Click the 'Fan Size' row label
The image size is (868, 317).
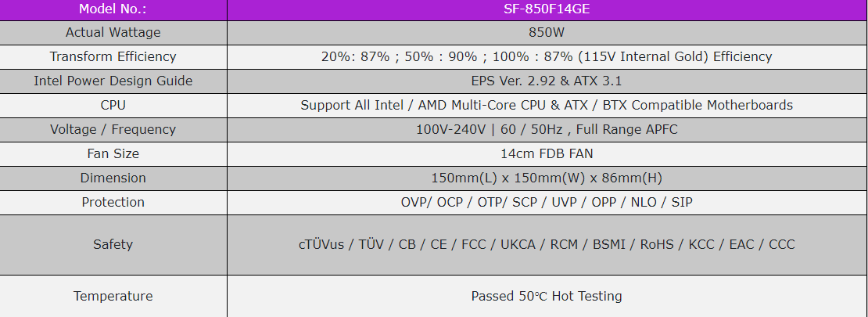[113, 153]
